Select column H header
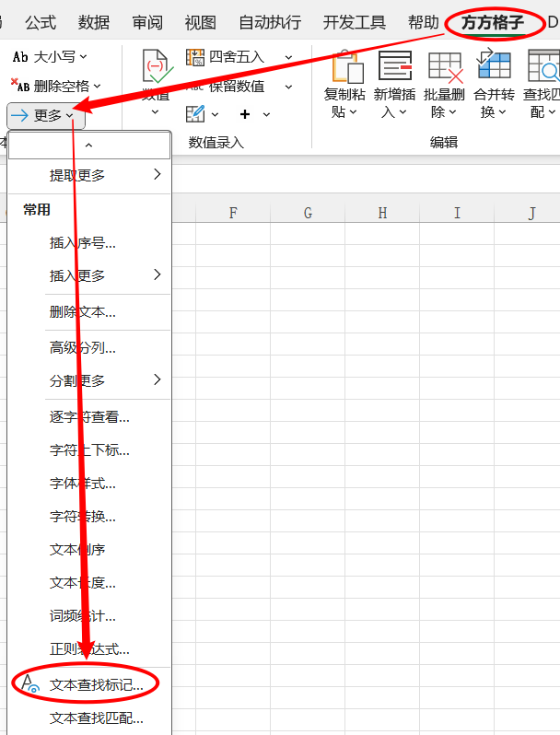 pos(382,214)
